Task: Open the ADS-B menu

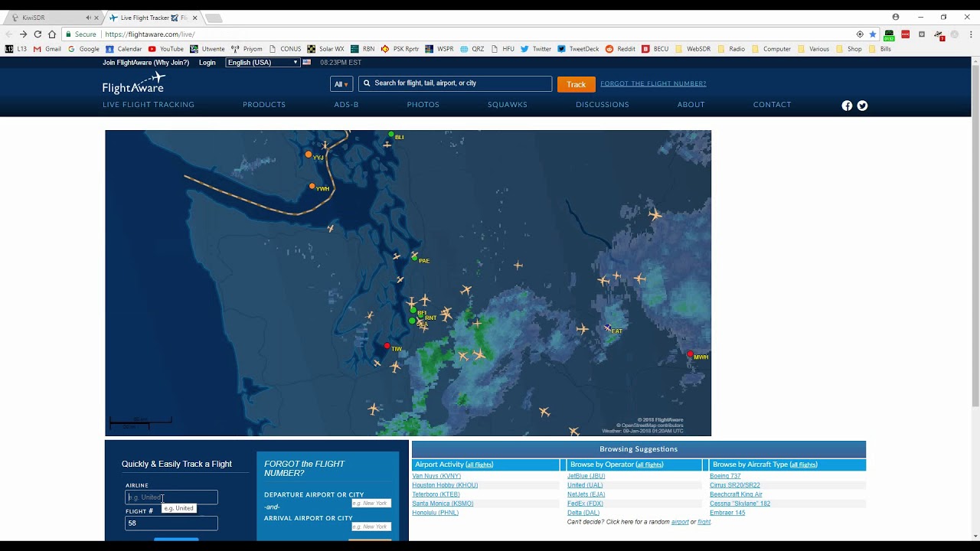Action: tap(346, 105)
